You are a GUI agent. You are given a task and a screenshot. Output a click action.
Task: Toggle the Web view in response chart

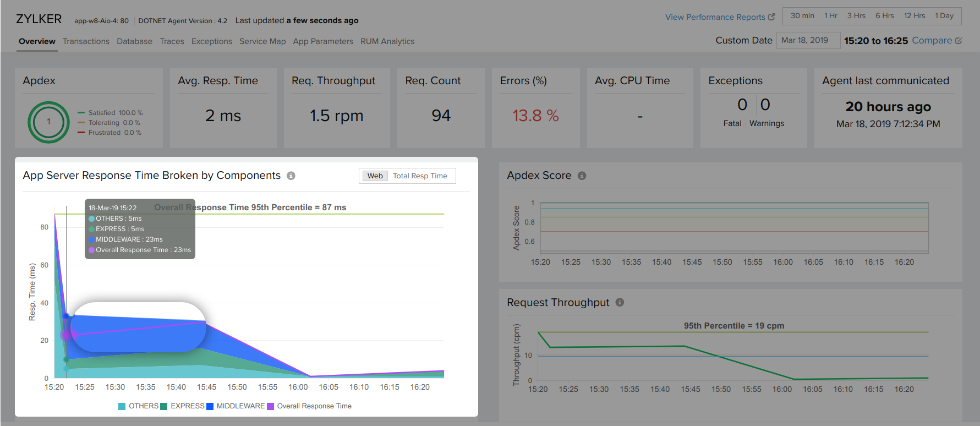coord(375,176)
